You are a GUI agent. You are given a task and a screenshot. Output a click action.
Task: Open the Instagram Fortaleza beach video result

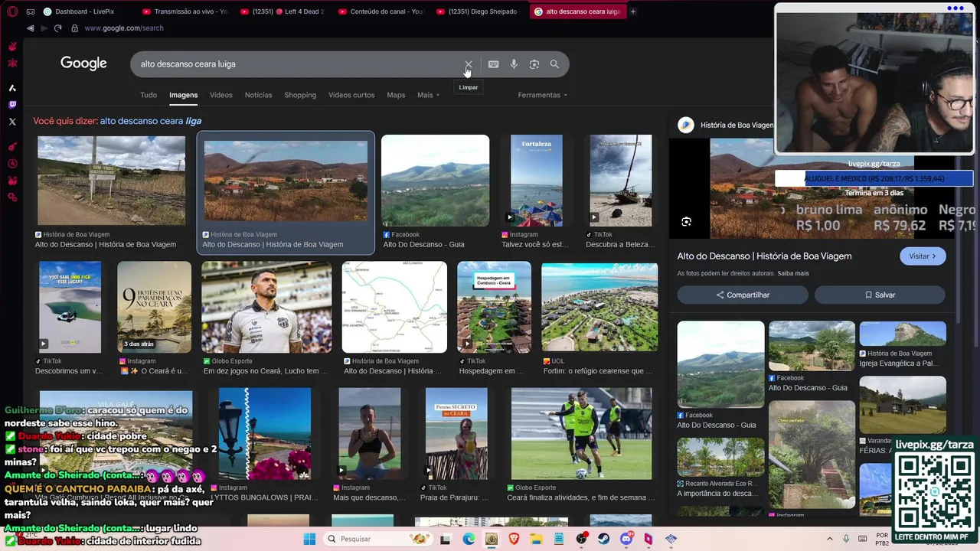[x=536, y=181]
